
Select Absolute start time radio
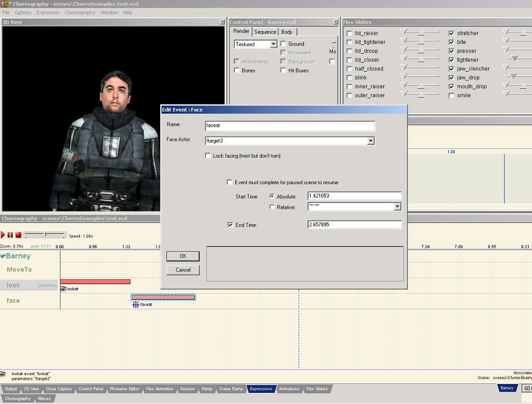[x=272, y=196]
